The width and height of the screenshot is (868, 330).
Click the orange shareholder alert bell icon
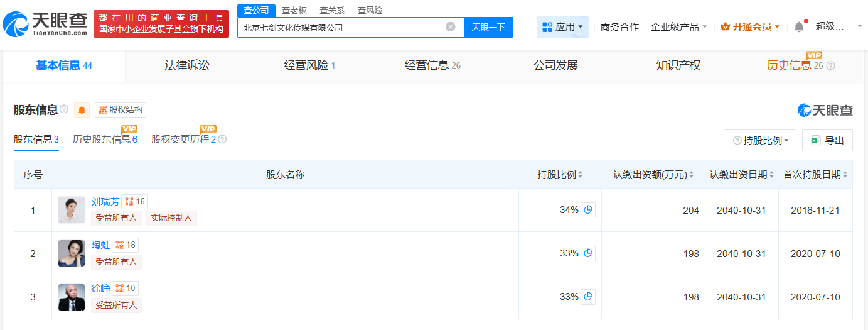tap(82, 110)
